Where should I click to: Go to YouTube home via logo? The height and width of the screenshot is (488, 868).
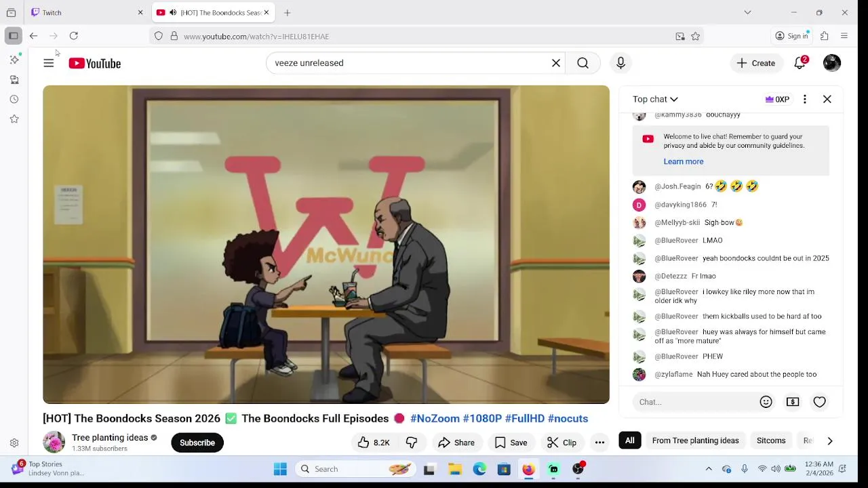point(94,63)
